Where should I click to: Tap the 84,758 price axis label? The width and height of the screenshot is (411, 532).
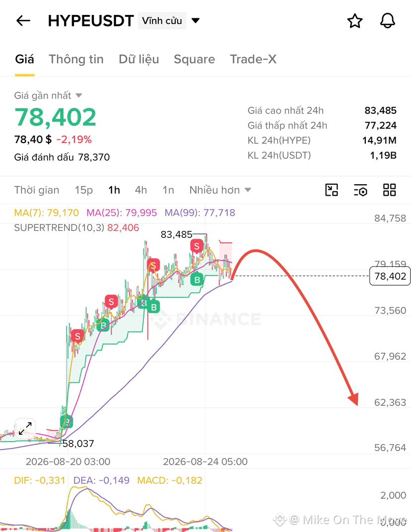[x=390, y=219]
